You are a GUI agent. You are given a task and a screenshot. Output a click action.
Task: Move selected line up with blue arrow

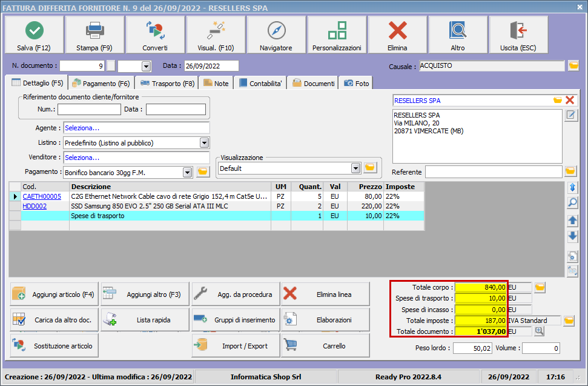coord(573,221)
